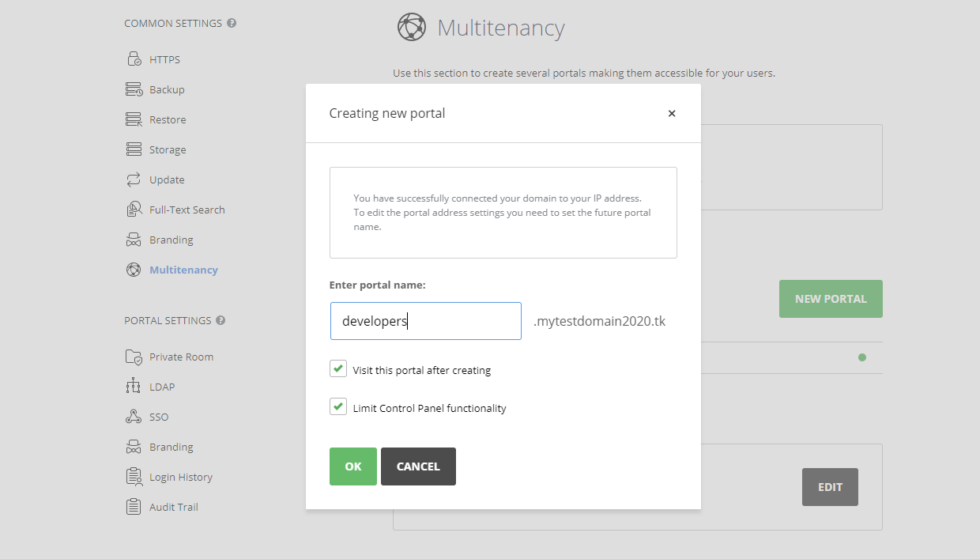Image resolution: width=980 pixels, height=559 pixels.
Task: Click the Common Settings help question mark
Action: [232, 23]
